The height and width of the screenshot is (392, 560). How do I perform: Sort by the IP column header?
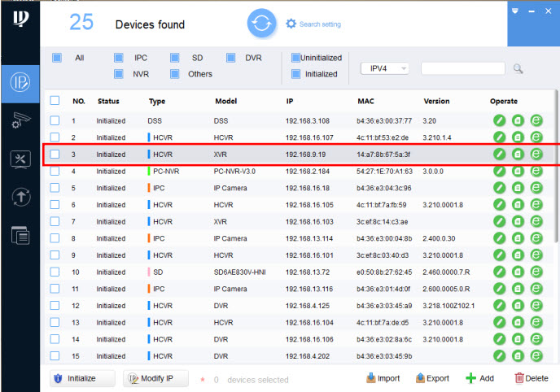tap(290, 101)
